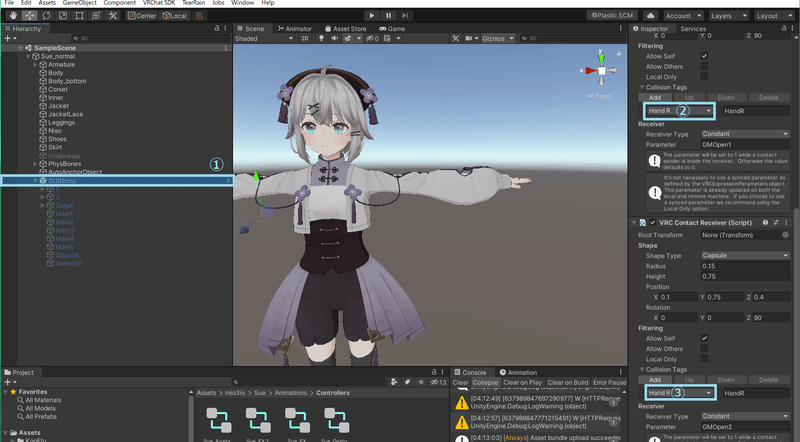The width and height of the screenshot is (800, 442).
Task: Search by type icon in Project panel
Action: coord(394,382)
